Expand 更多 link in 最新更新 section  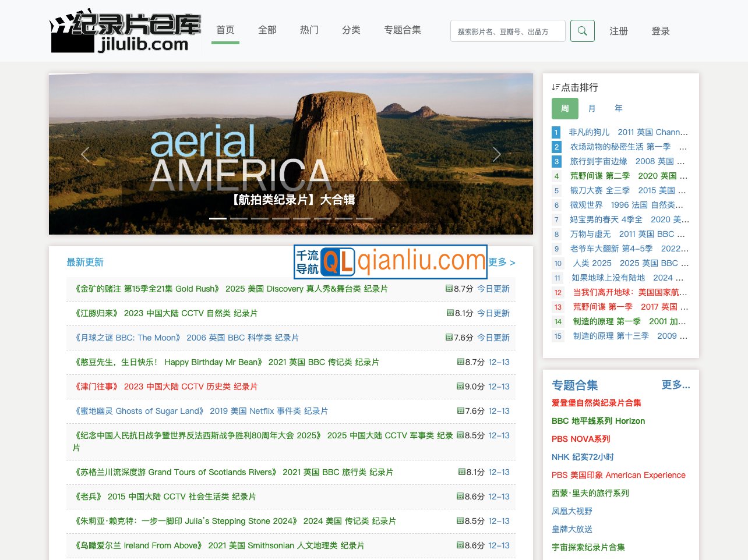click(502, 262)
